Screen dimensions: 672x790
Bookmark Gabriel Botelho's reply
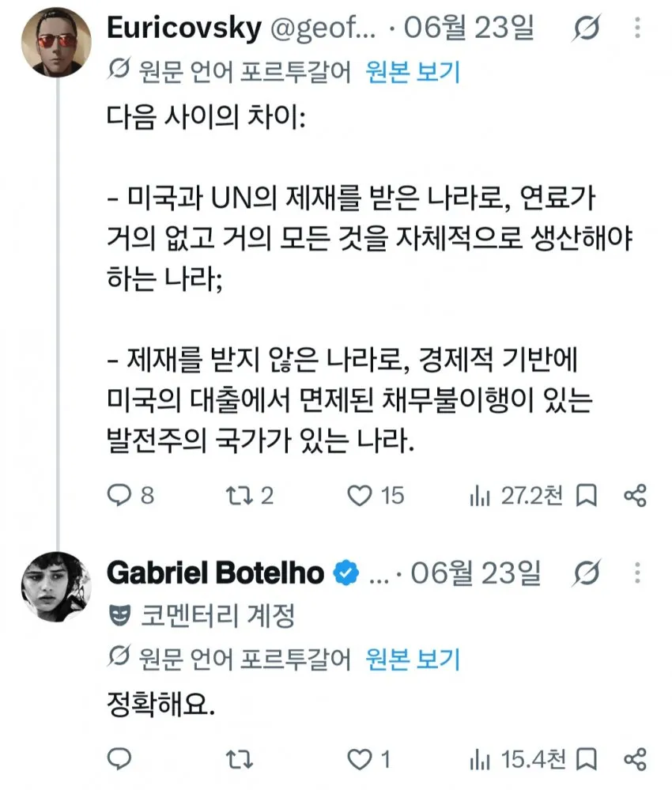(587, 759)
